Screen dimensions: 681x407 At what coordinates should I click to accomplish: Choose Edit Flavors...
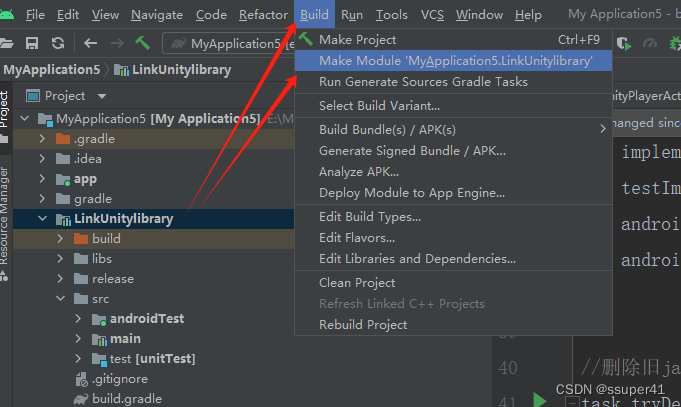pyautogui.click(x=453, y=238)
